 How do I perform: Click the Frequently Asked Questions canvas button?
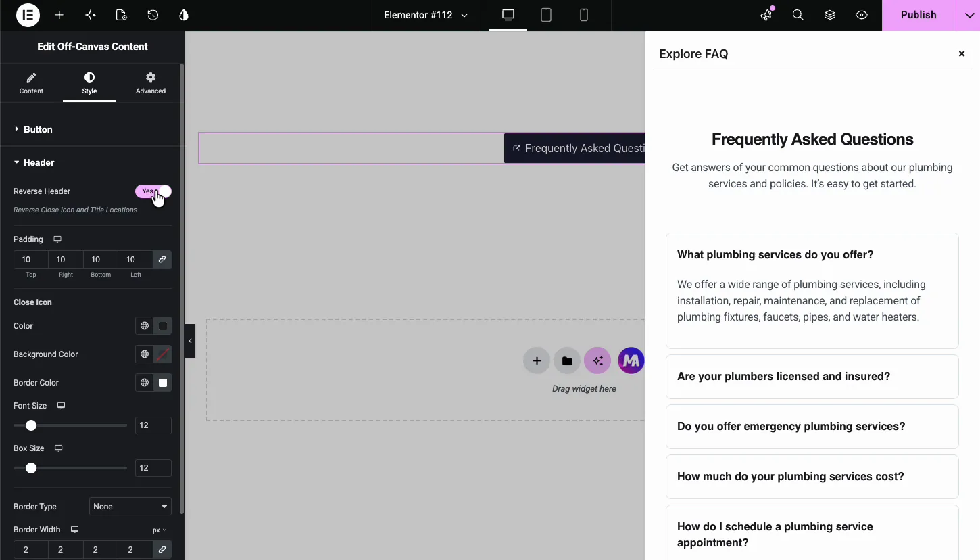(x=575, y=148)
